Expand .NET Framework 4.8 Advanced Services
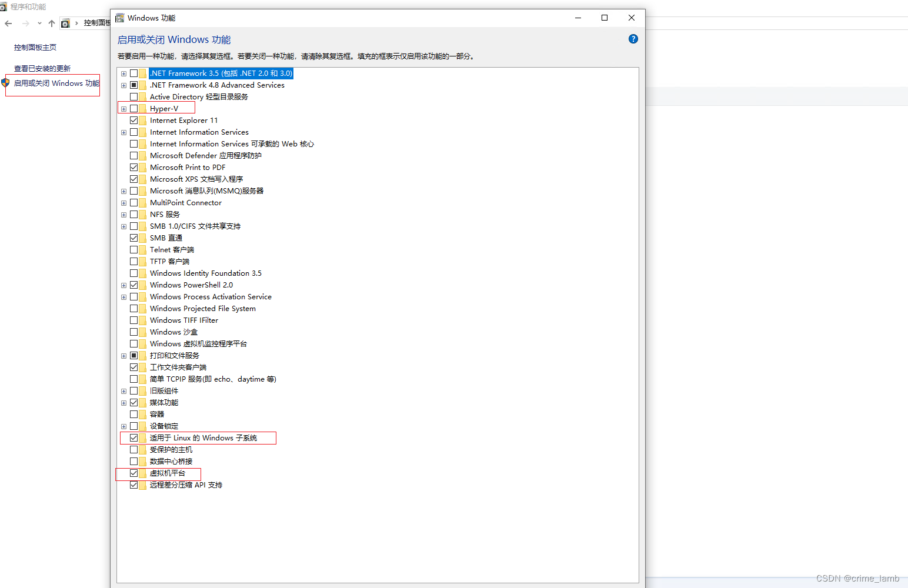 [x=123, y=85]
